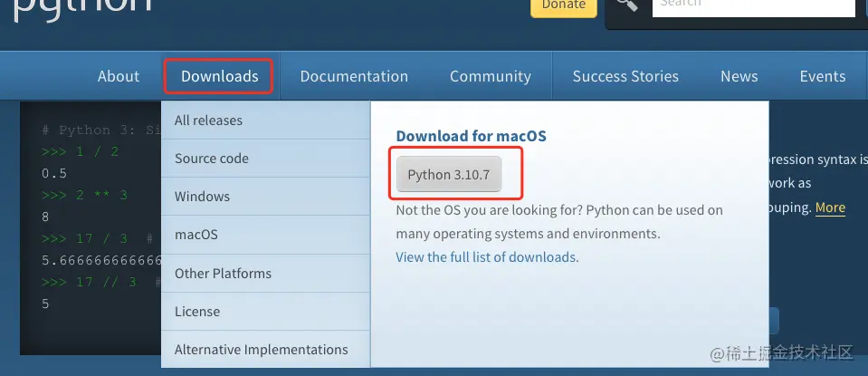868x376 pixels.
Task: Open the About menu
Action: pyautogui.click(x=119, y=76)
